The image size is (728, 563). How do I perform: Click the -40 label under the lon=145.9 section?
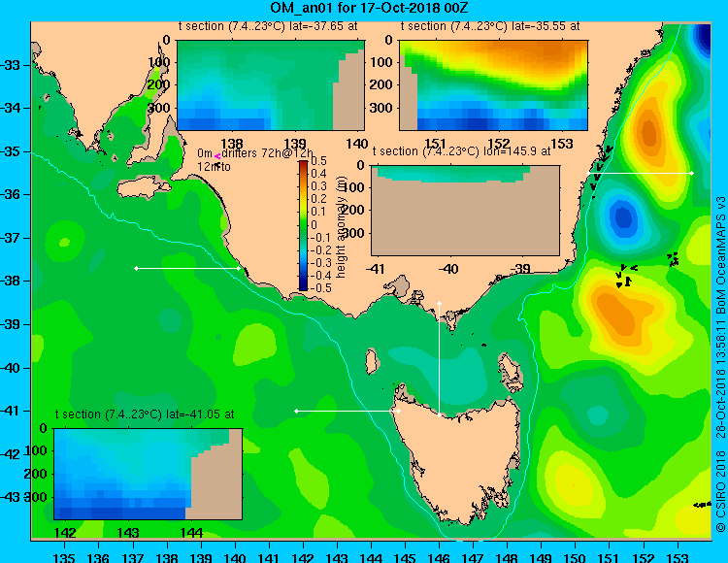point(447,269)
